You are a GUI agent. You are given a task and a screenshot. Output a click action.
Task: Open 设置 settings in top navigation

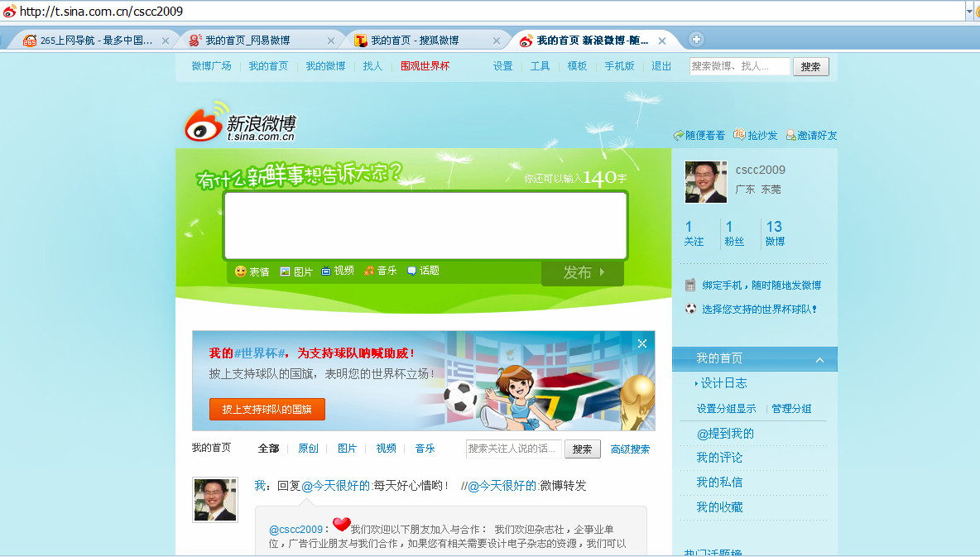point(502,66)
